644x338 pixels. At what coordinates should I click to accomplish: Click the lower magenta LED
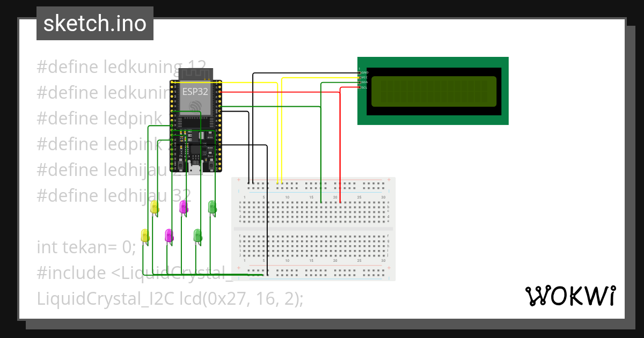[x=169, y=235]
